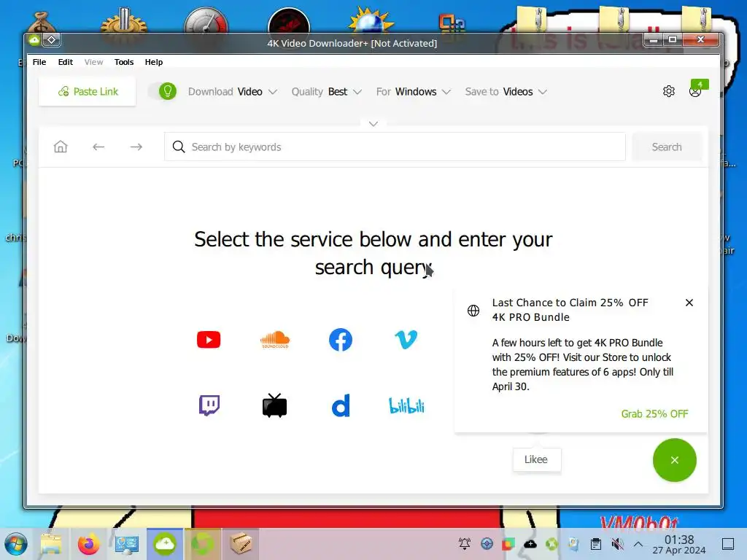The width and height of the screenshot is (747, 560).
Task: Dismiss the green floating close circle button
Action: [675, 460]
